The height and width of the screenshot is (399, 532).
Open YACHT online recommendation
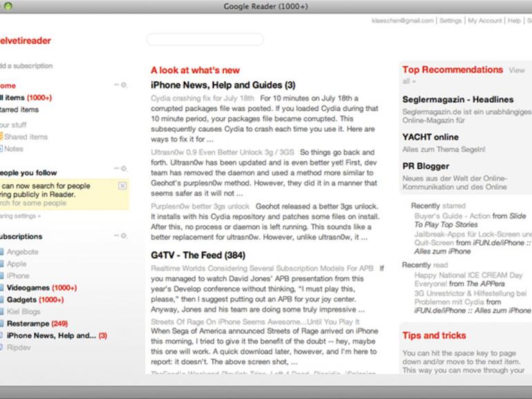430,137
